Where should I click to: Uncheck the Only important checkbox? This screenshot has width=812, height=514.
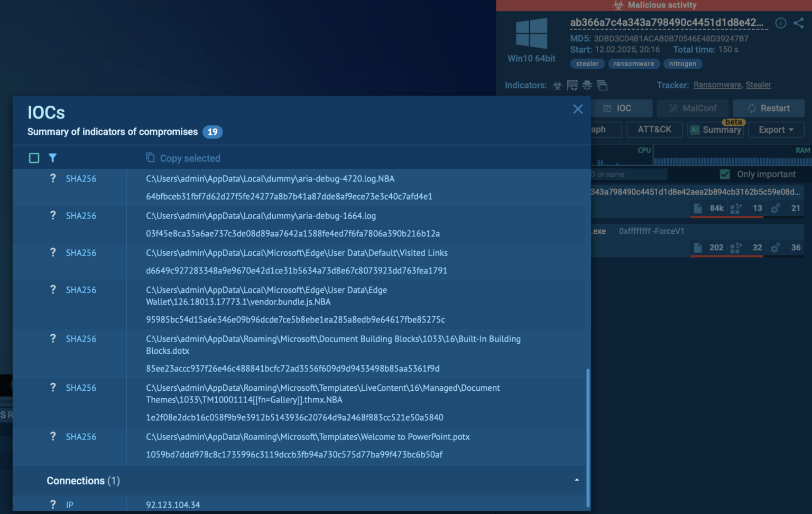click(x=724, y=173)
